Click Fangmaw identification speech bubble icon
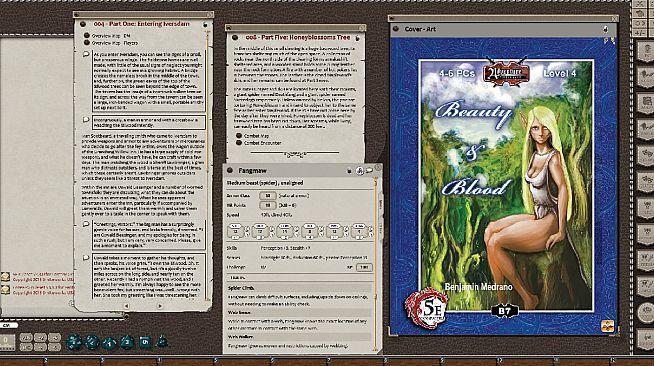 pyautogui.click(x=369, y=170)
